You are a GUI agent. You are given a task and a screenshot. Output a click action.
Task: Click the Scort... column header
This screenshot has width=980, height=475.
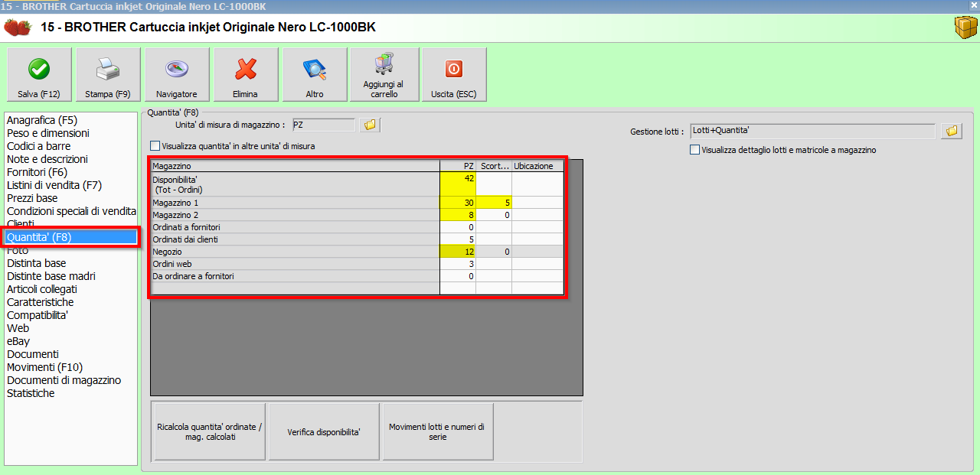point(494,166)
